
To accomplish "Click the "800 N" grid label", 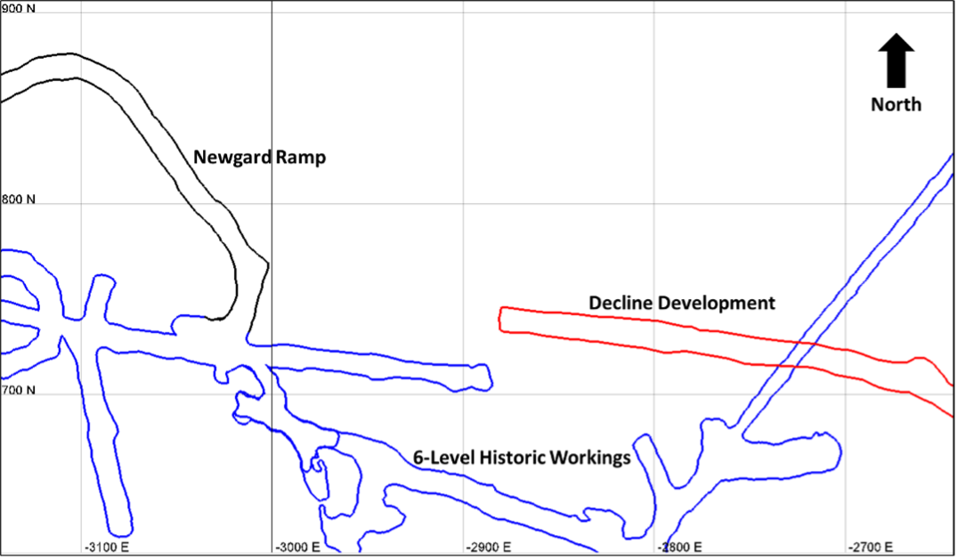I will 19,199.
